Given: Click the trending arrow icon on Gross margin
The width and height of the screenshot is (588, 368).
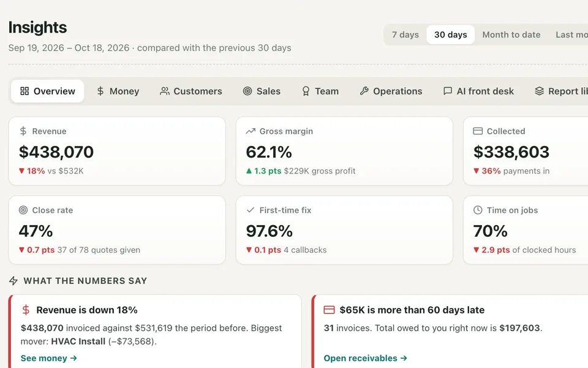Looking at the screenshot, I should tap(251, 131).
